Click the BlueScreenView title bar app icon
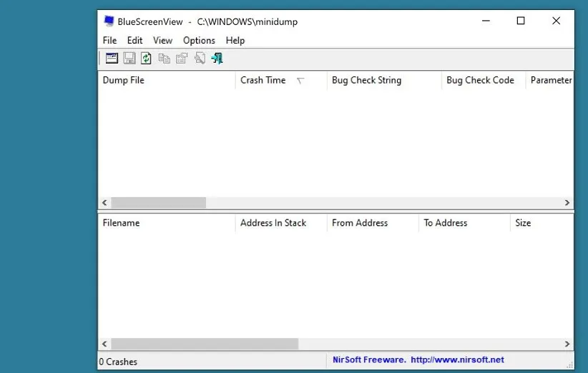The width and height of the screenshot is (588, 373). point(109,21)
